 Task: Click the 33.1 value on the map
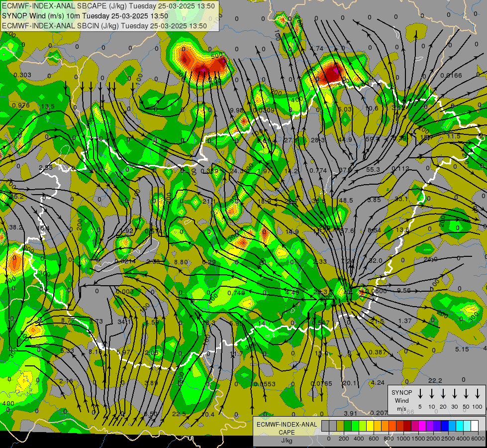pyautogui.click(x=401, y=199)
